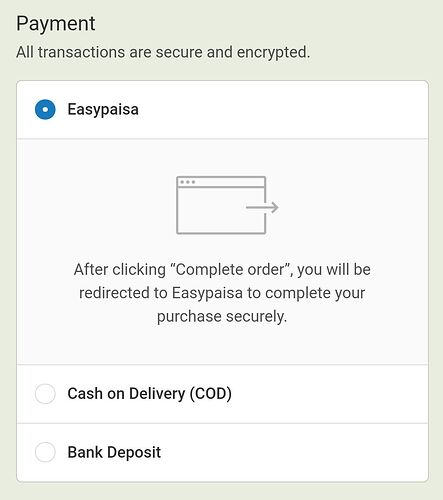Click the Bank Deposit label text
This screenshot has height=500, width=443.
(x=114, y=452)
